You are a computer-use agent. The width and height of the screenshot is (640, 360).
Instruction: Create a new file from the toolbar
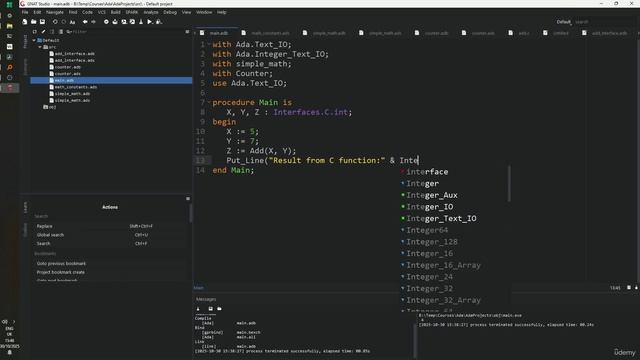(x=25, y=22)
